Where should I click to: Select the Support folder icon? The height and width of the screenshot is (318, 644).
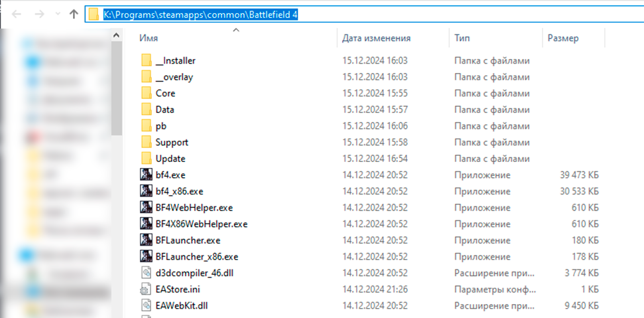(x=146, y=142)
